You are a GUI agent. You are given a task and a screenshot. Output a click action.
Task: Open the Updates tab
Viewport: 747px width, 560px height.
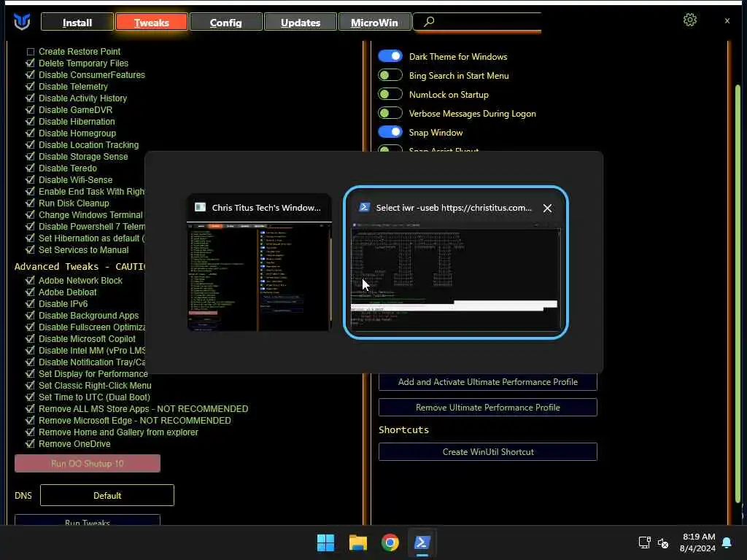click(x=300, y=23)
